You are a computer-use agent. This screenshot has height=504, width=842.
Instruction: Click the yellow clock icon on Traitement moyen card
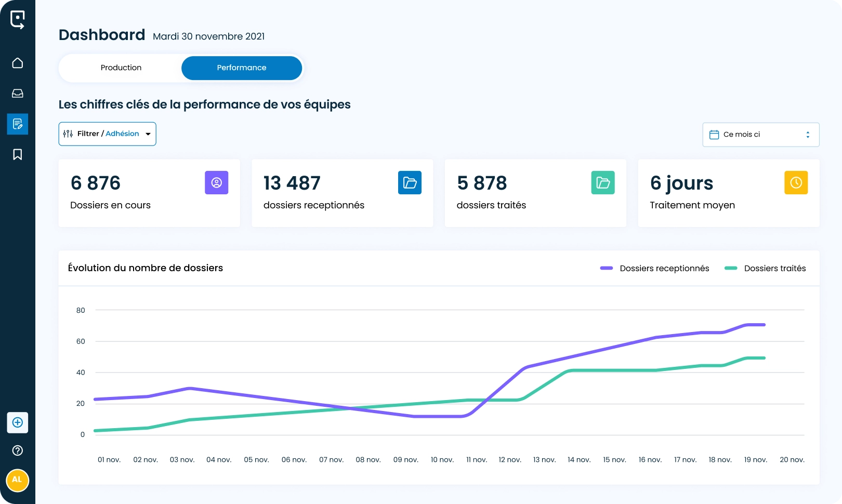pyautogui.click(x=796, y=182)
